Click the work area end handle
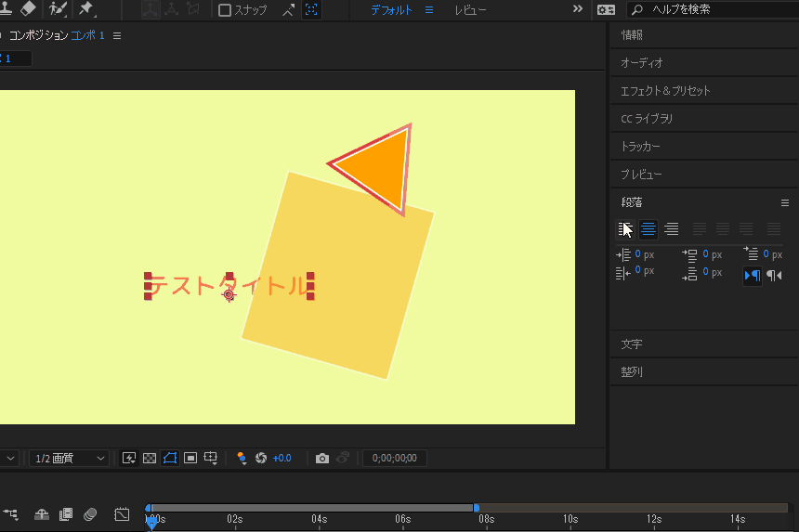 coord(477,508)
